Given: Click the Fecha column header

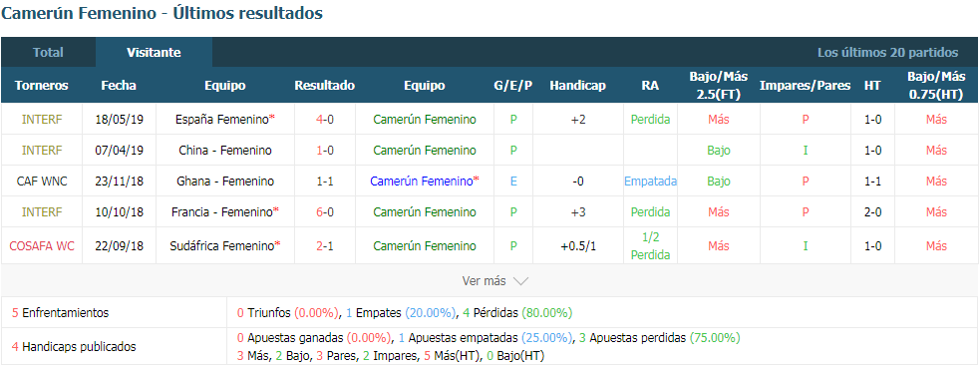Looking at the screenshot, I should point(119,85).
